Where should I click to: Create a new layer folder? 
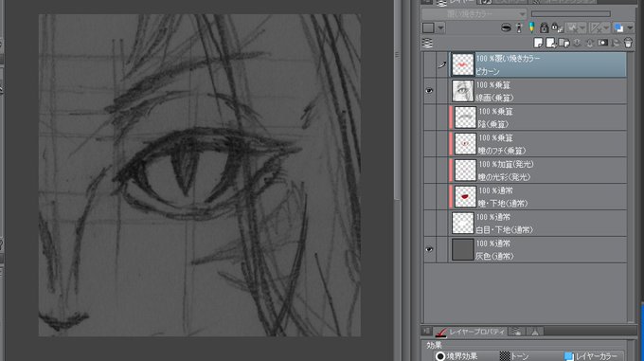click(x=563, y=44)
